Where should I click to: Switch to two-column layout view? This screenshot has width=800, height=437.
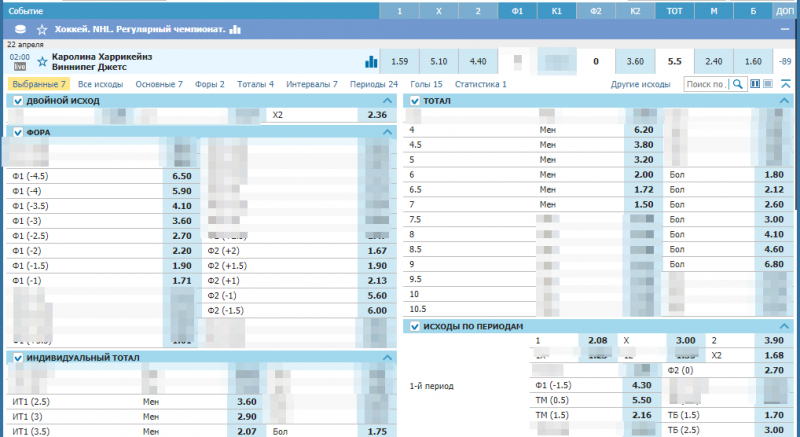click(755, 85)
